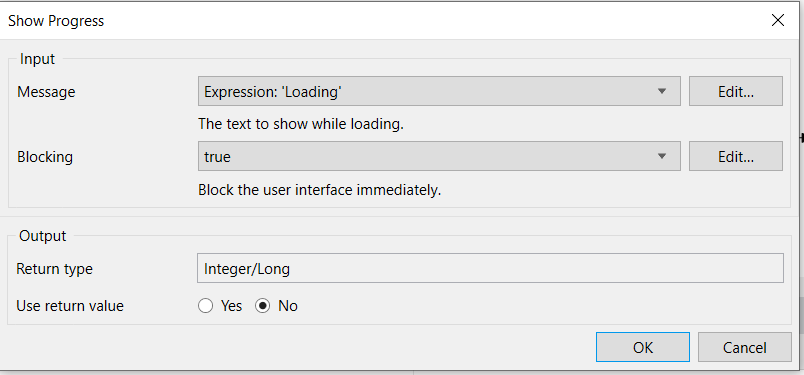804x375 pixels.
Task: Select the "Expression: 'Loading'" combo box
Action: click(439, 91)
